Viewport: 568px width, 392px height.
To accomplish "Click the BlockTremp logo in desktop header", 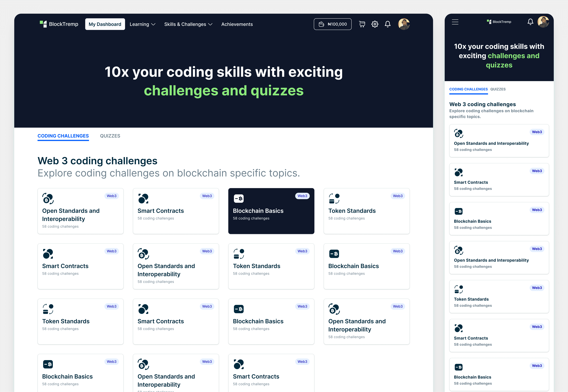I will coord(59,24).
